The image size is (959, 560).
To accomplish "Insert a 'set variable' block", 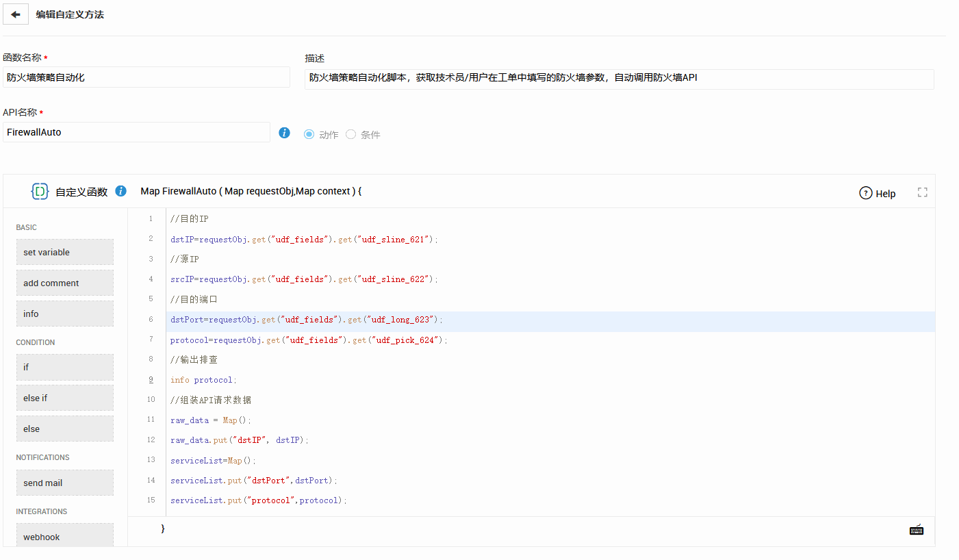I will (x=65, y=252).
